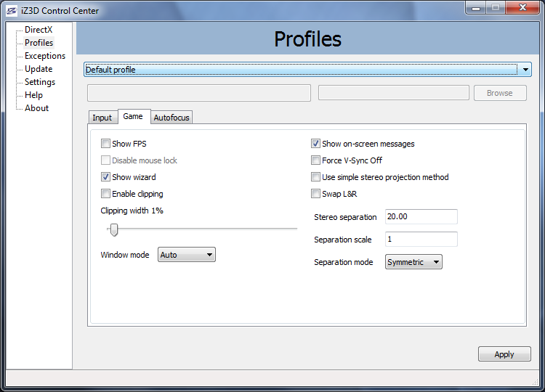
Task: Select Profiles in the sidebar tree
Action: tap(39, 43)
